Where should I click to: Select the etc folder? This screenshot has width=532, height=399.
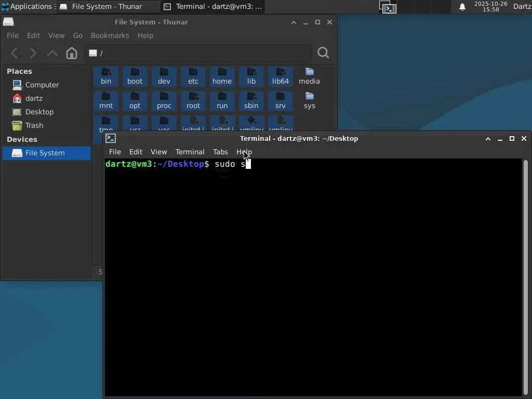coord(193,76)
